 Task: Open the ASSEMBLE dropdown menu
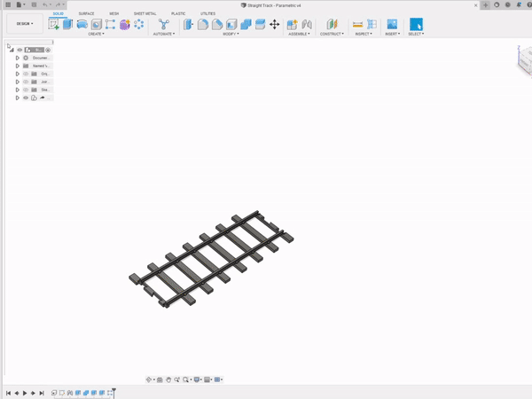(299, 34)
